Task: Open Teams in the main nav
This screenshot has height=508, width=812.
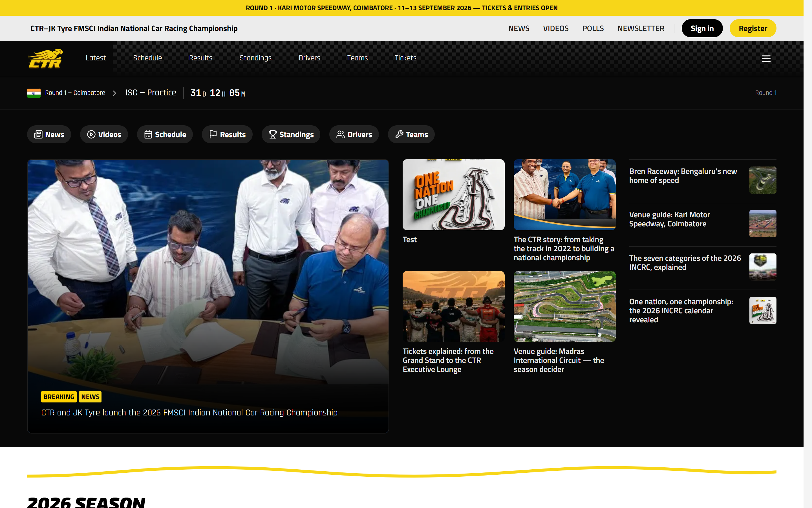Action: (x=357, y=58)
